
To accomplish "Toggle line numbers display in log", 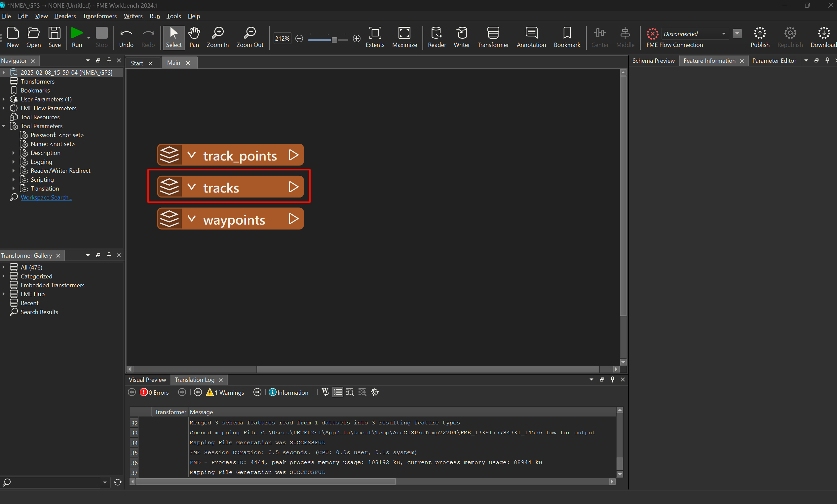I will pyautogui.click(x=338, y=392).
